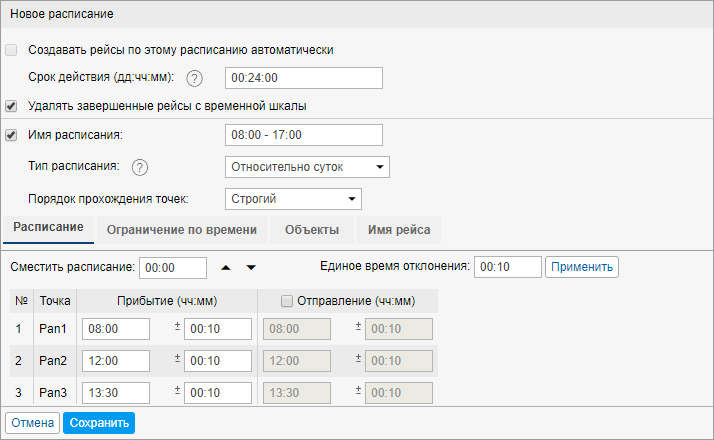Expand the Порядок прохождения точек dropdown
The image size is (714, 440).
[293, 199]
